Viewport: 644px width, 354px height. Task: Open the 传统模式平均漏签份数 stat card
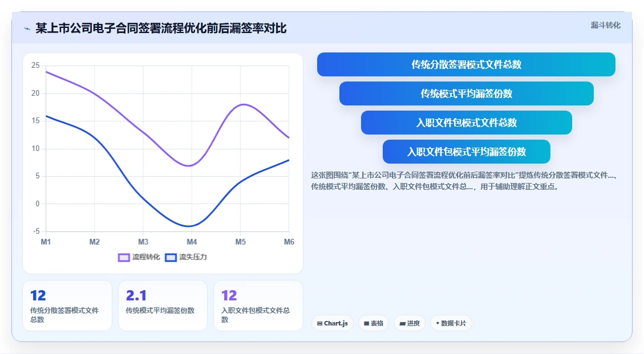pos(163,306)
